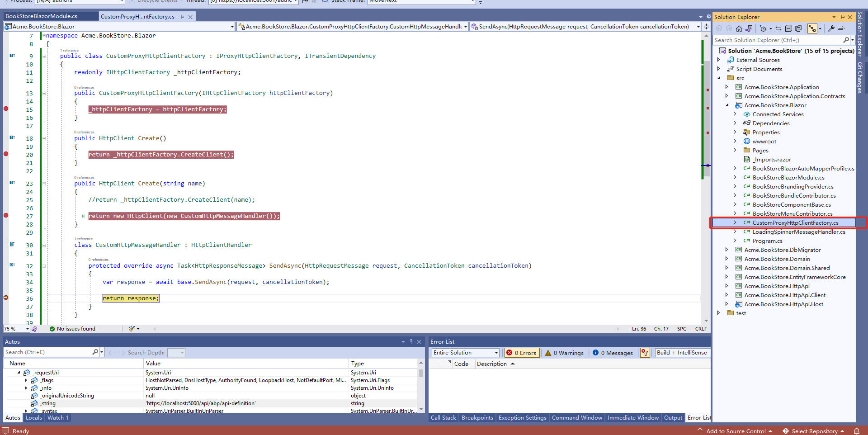The image size is (868, 435).
Task: Pin the CustomProxyH...ntFactory.cs editor tab
Action: pyautogui.click(x=182, y=16)
